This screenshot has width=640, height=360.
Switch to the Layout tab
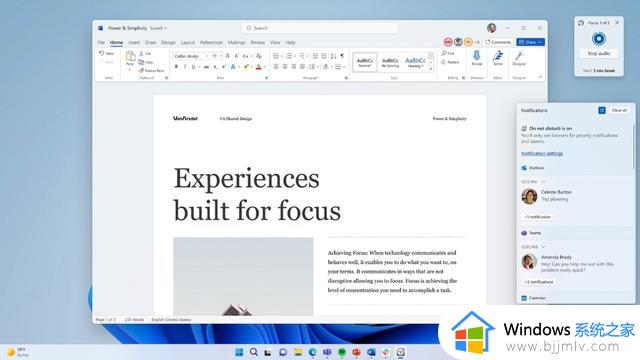click(x=188, y=42)
